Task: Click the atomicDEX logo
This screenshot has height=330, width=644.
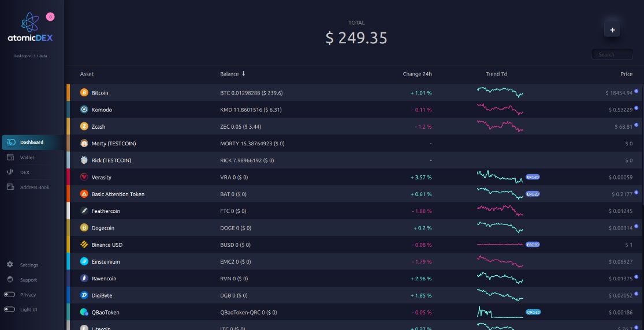Action: (x=30, y=28)
